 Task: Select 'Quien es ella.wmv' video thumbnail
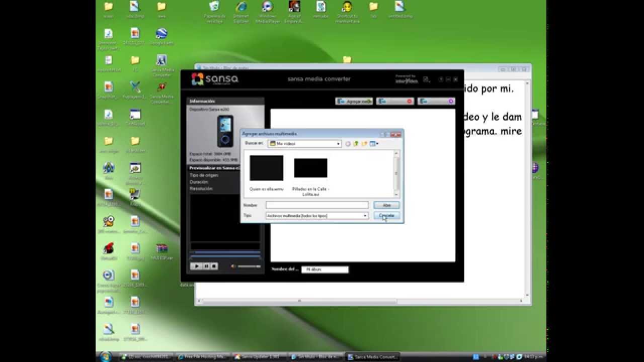click(x=266, y=168)
